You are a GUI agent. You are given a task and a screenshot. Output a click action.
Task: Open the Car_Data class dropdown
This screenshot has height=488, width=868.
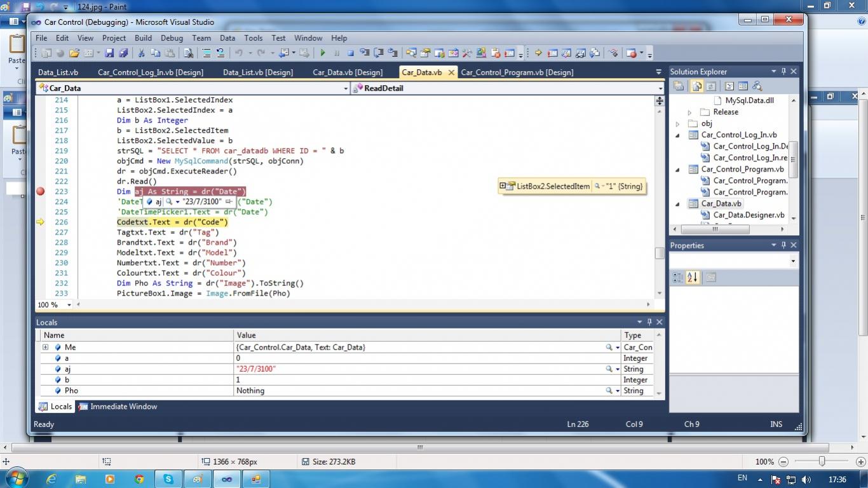coord(346,88)
